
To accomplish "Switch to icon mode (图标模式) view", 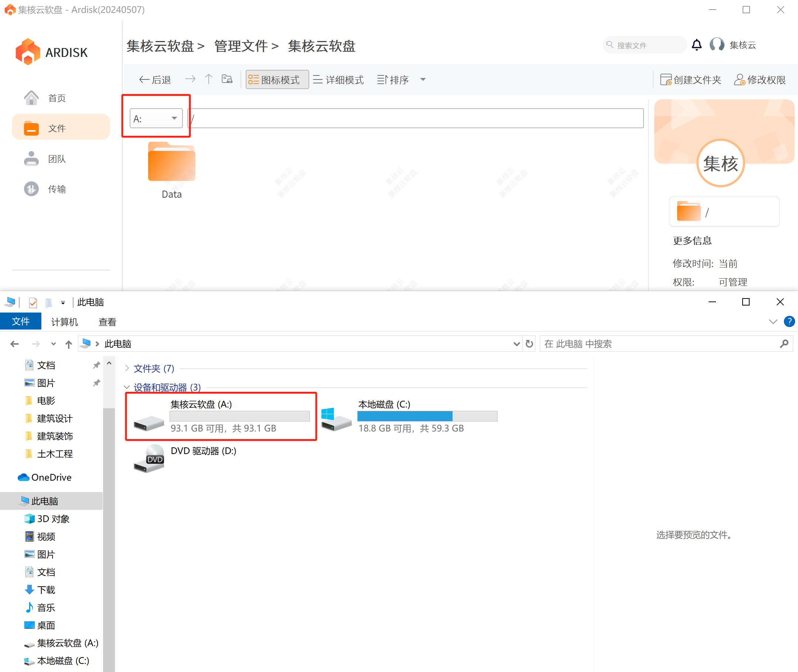I will coord(277,80).
